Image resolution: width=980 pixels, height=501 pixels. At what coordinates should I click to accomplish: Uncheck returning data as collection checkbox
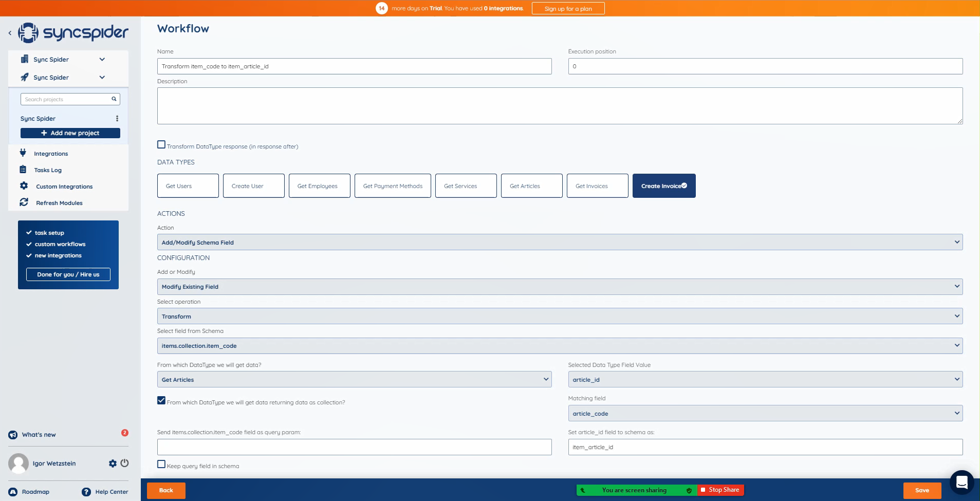click(161, 401)
